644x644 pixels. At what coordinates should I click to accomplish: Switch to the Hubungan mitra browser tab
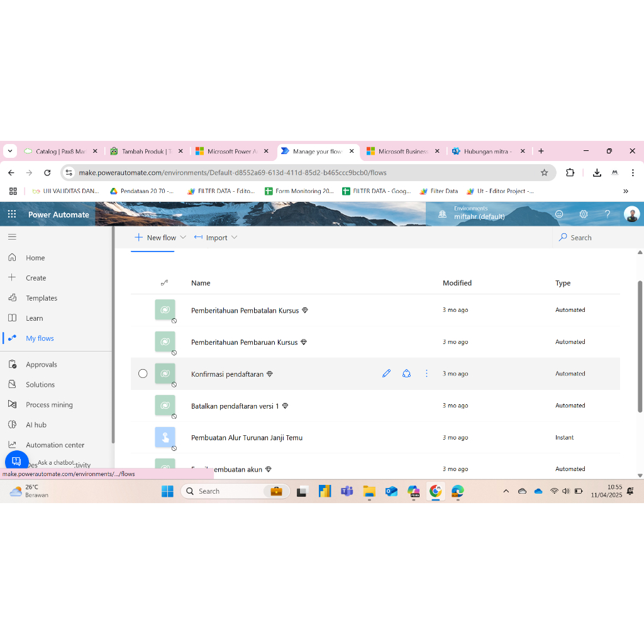click(x=487, y=151)
